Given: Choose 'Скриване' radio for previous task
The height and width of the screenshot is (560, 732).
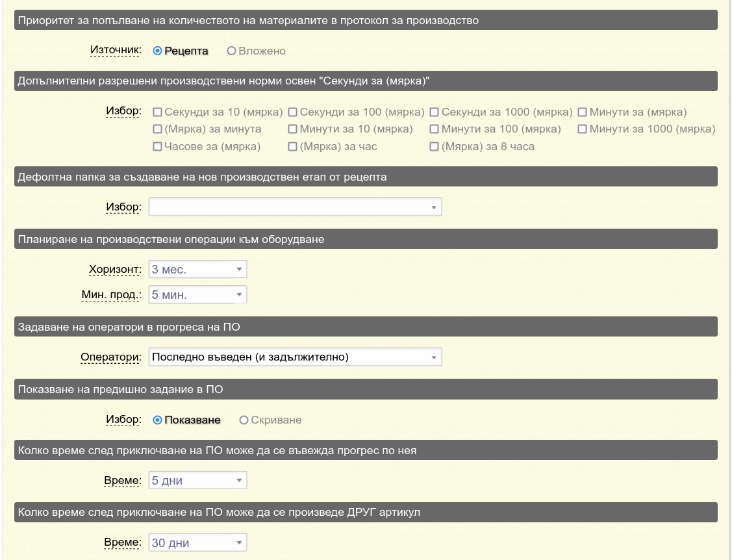Looking at the screenshot, I should (244, 420).
